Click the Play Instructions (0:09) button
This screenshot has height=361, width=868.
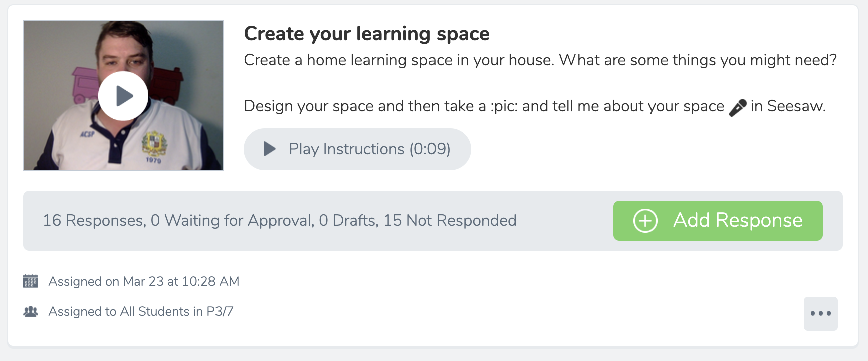coord(357,149)
